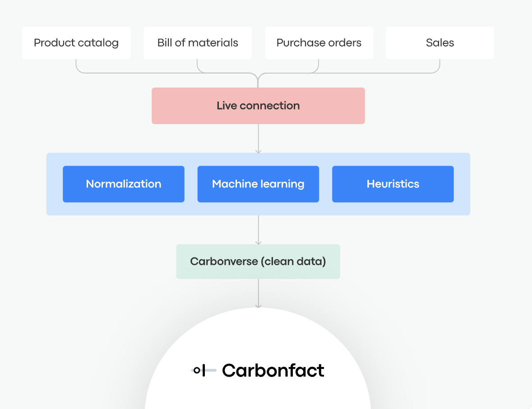The image size is (532, 409).
Task: Click arrow pointing to Carbonverse box
Action: [x=258, y=230]
